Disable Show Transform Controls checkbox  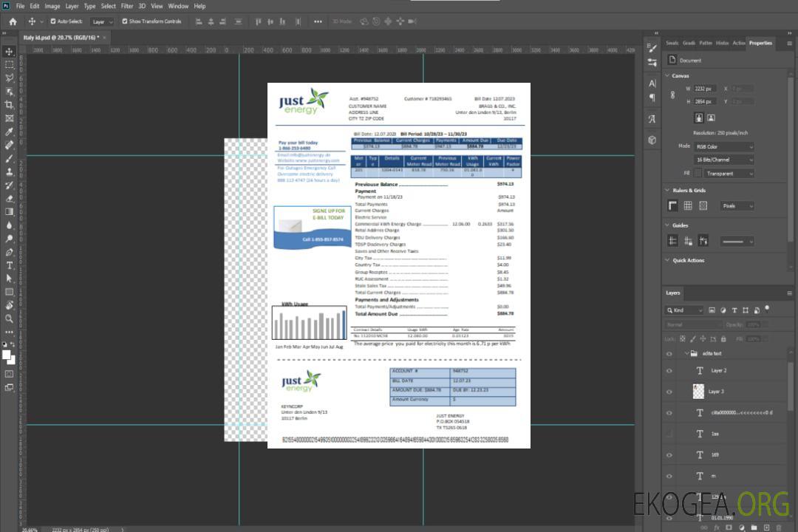click(125, 21)
